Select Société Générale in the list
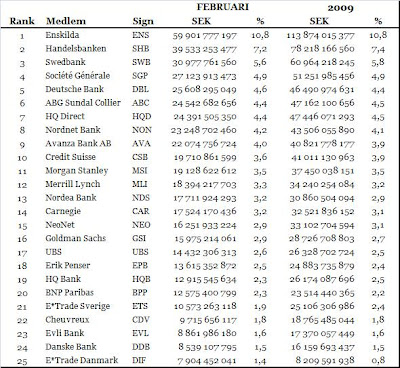400x368 pixels. click(x=78, y=76)
